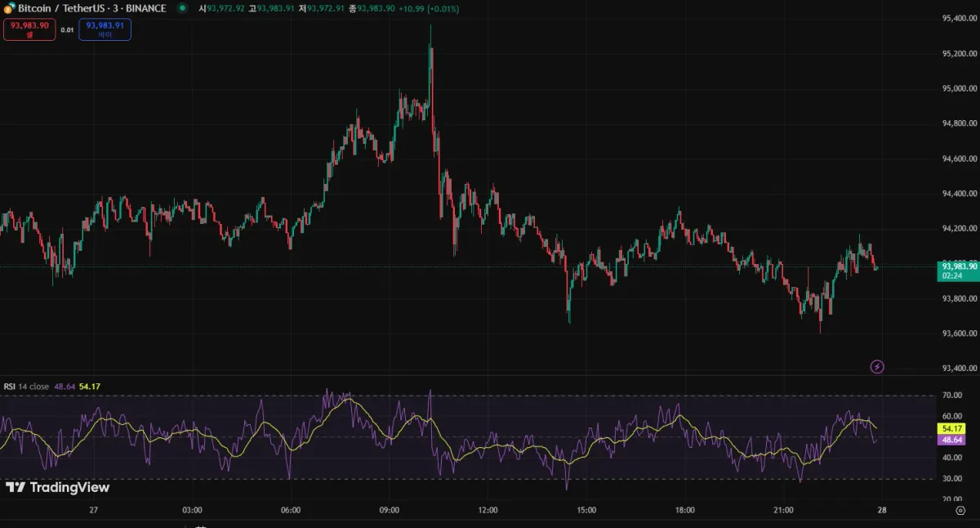Click the purple 48.64 value in RSI legend
The height and width of the screenshot is (528, 980).
[65, 386]
